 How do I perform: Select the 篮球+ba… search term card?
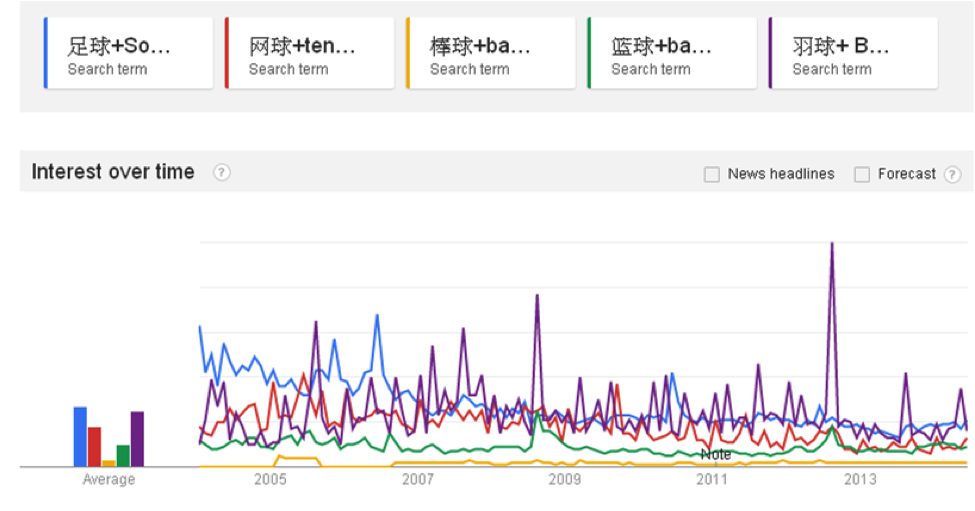(x=672, y=54)
